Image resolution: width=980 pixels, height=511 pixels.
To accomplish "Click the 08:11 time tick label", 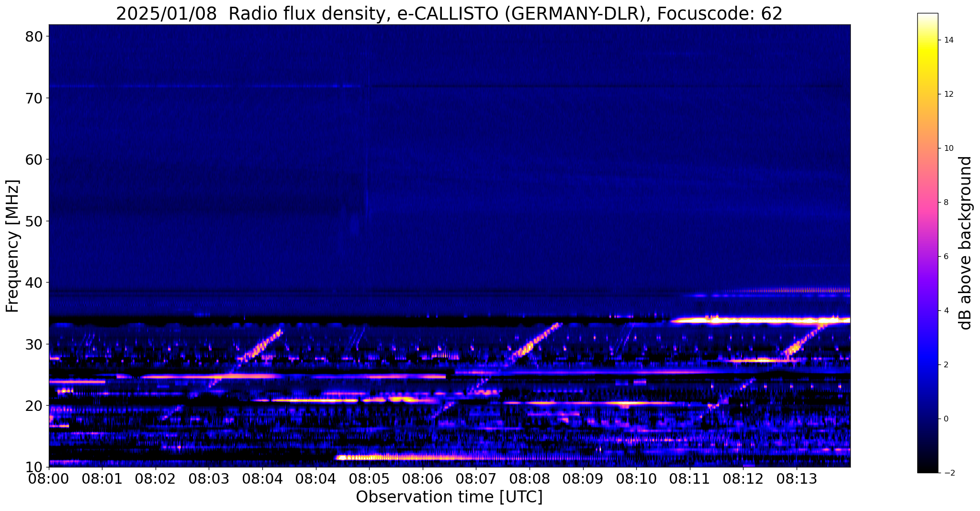I will point(690,478).
